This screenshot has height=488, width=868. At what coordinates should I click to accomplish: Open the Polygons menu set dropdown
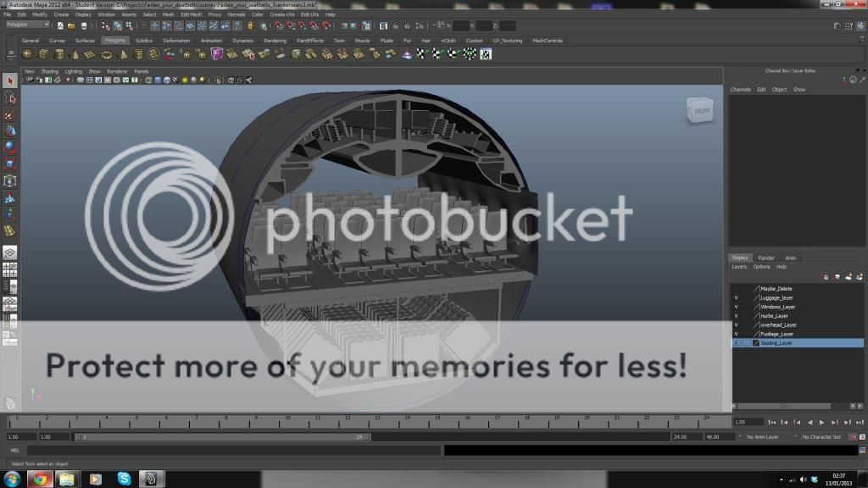(27, 25)
